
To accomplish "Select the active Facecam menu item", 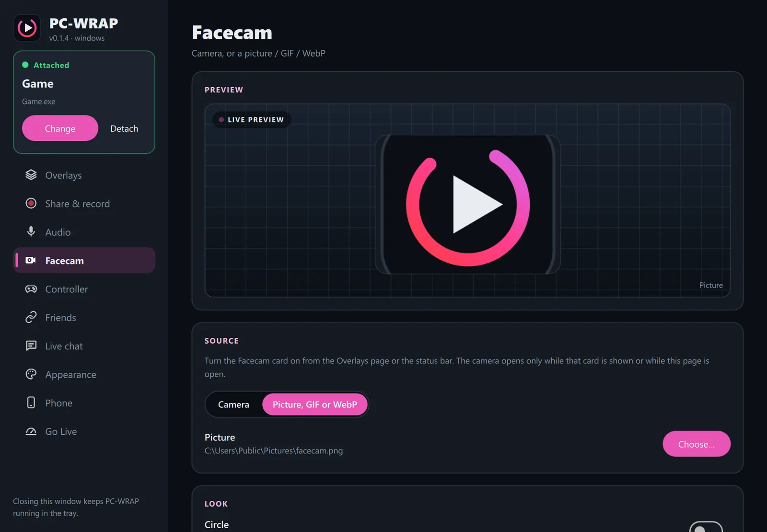I will (x=84, y=261).
